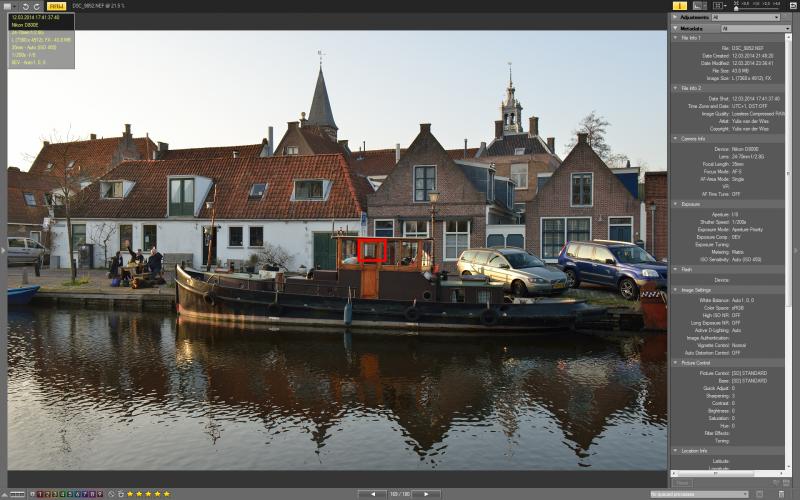Set rating to five stars
This screenshot has height=500, width=800.
click(x=167, y=494)
